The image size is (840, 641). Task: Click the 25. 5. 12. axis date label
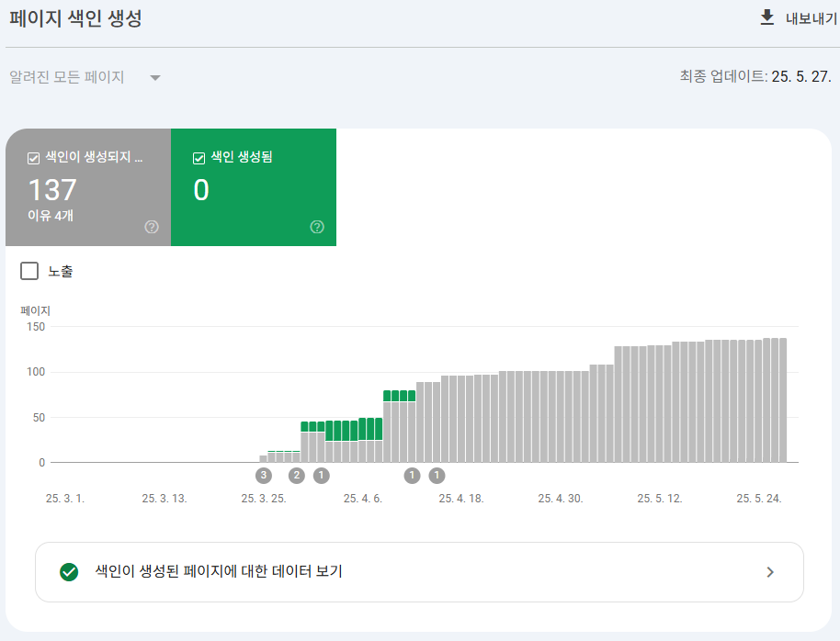[x=660, y=499]
